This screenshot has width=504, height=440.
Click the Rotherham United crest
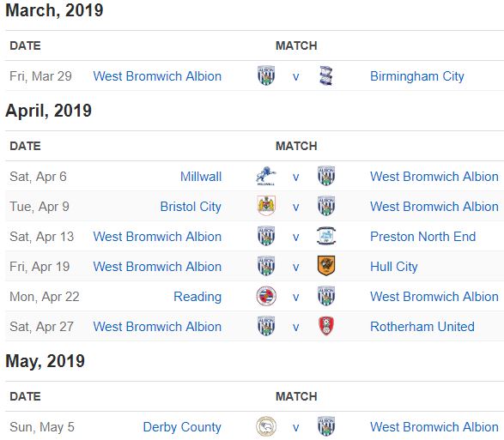pos(326,326)
